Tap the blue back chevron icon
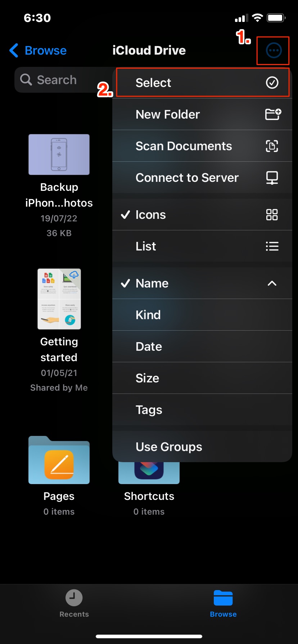Screen dimensions: 298x644 14,50
